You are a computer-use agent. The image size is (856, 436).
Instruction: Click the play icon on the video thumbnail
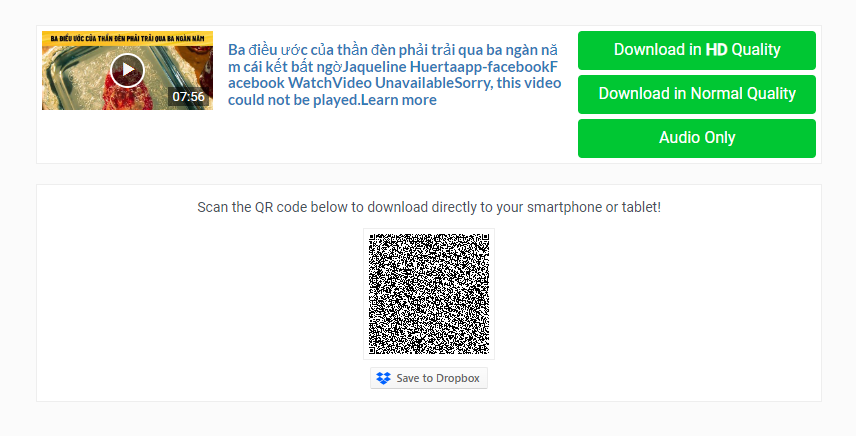(x=127, y=70)
